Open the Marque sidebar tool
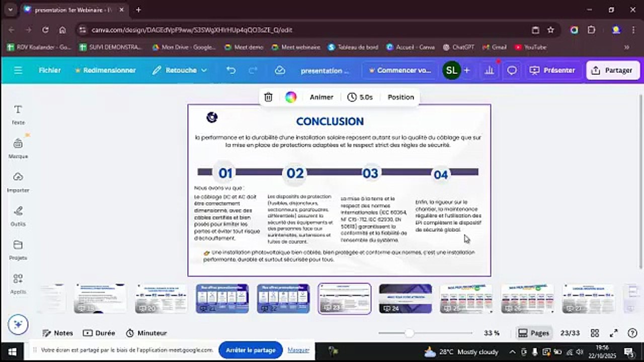 pos(18,148)
